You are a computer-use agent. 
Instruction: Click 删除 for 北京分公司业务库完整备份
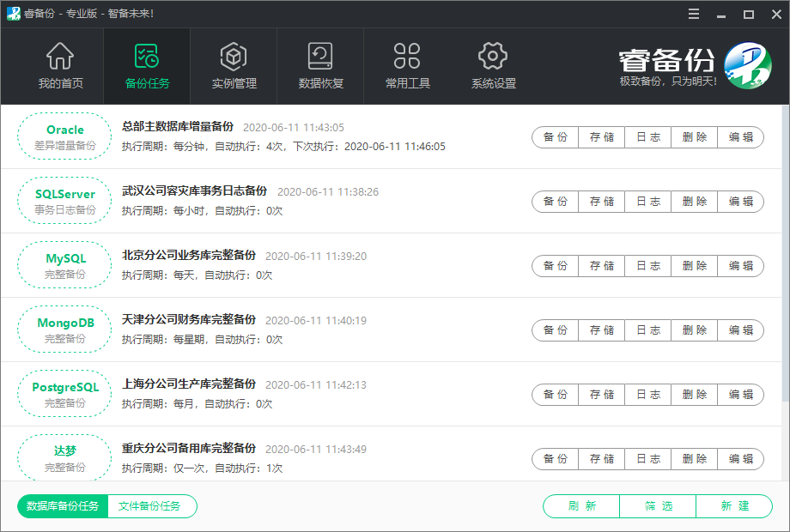click(695, 266)
